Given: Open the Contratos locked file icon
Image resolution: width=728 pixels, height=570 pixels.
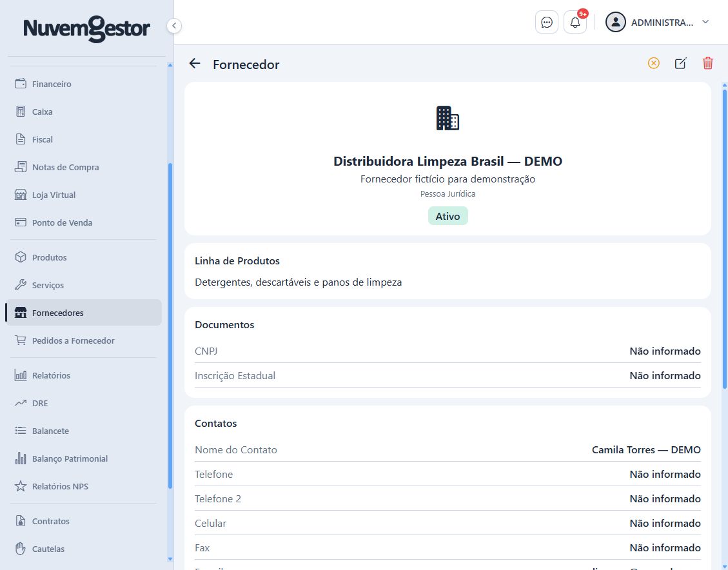Looking at the screenshot, I should [21, 521].
